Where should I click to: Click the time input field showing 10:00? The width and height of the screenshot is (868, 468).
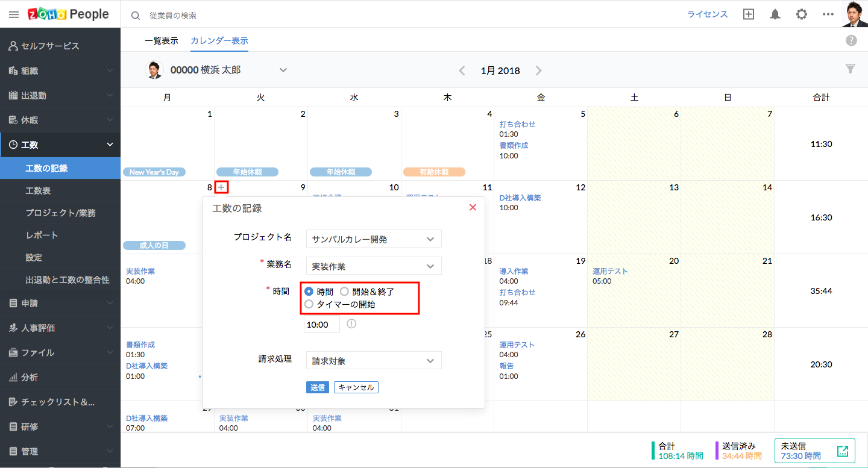point(321,325)
